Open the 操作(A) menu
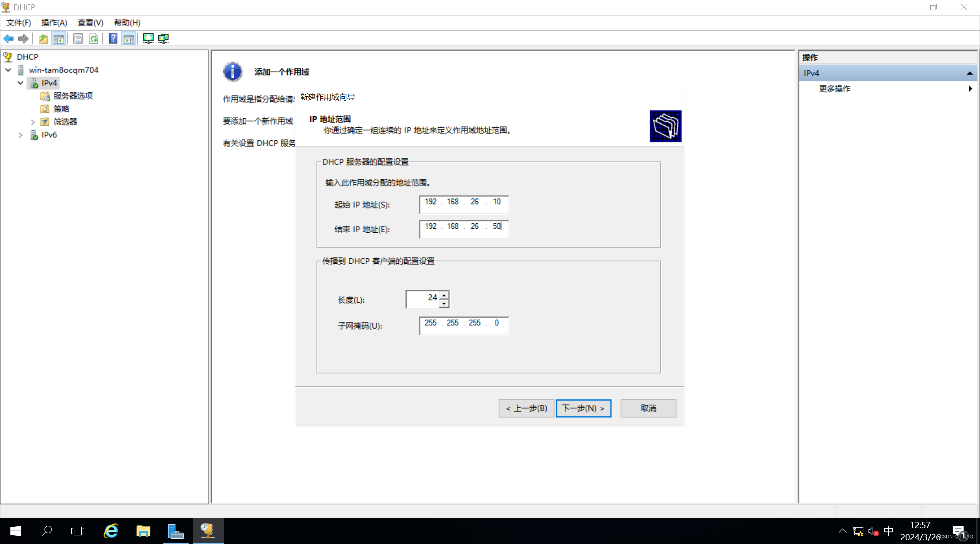 pyautogui.click(x=54, y=23)
